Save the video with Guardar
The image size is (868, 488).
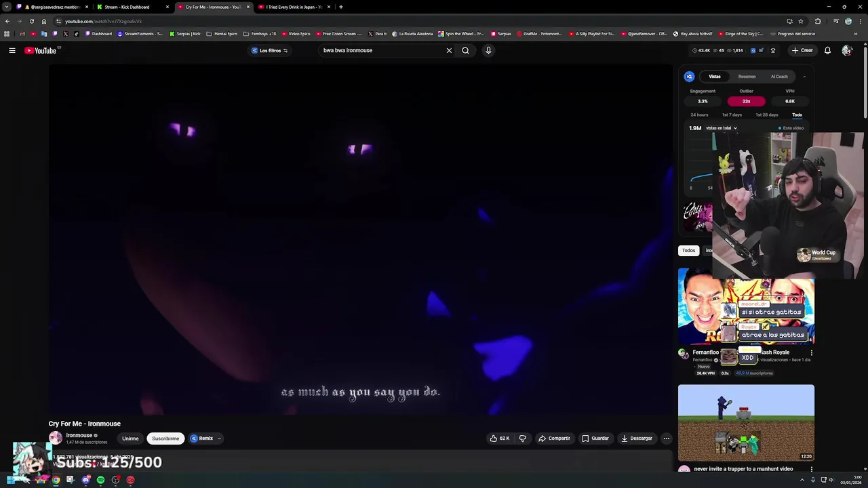(595, 439)
